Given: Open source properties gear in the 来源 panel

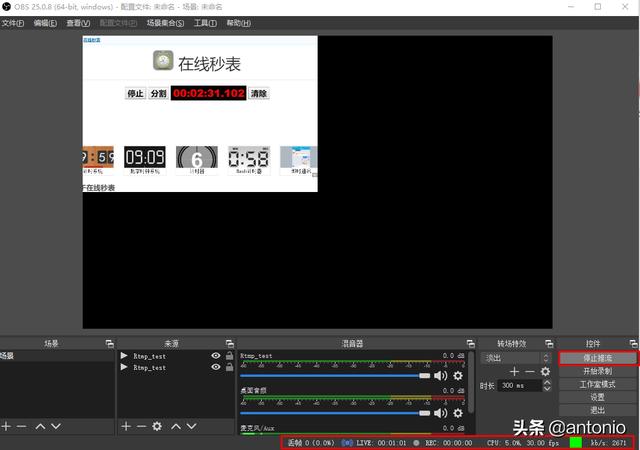Looking at the screenshot, I should click(x=157, y=426).
